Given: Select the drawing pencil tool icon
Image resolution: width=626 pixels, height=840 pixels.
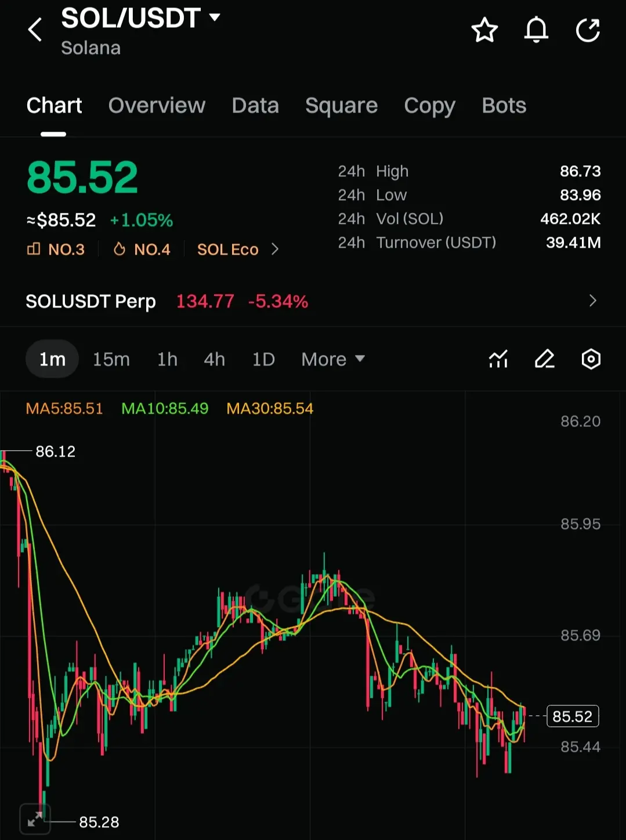Looking at the screenshot, I should (x=544, y=359).
